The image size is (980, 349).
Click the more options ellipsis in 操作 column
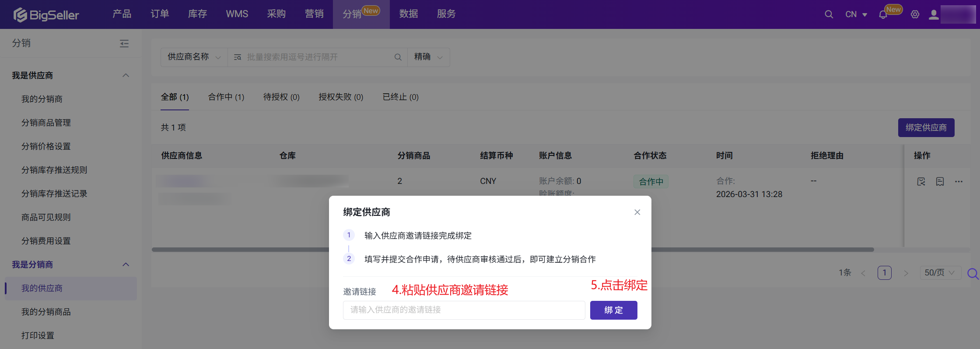point(959,182)
